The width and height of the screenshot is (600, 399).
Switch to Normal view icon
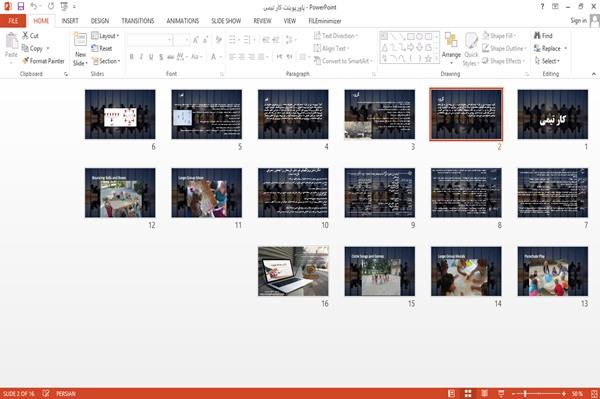[452, 393]
